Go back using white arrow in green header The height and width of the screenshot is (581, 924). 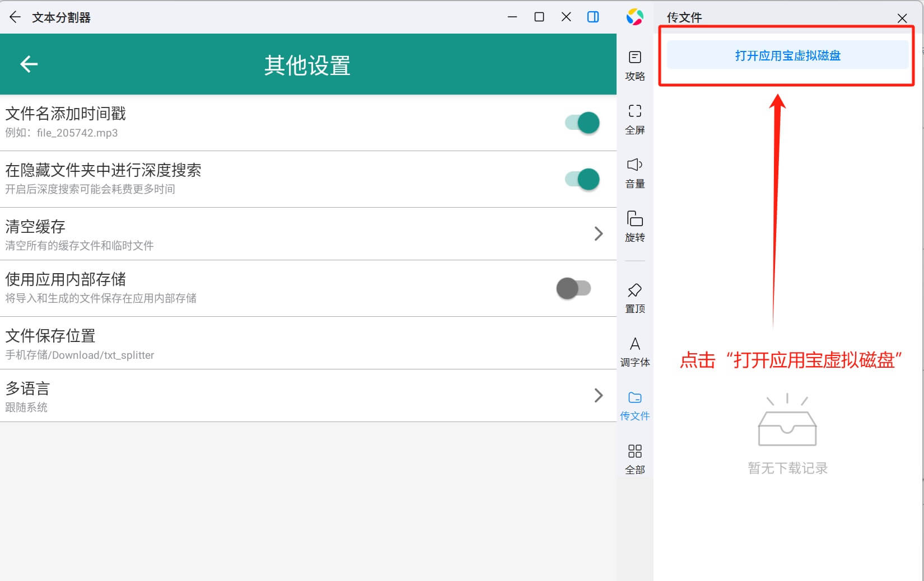29,64
